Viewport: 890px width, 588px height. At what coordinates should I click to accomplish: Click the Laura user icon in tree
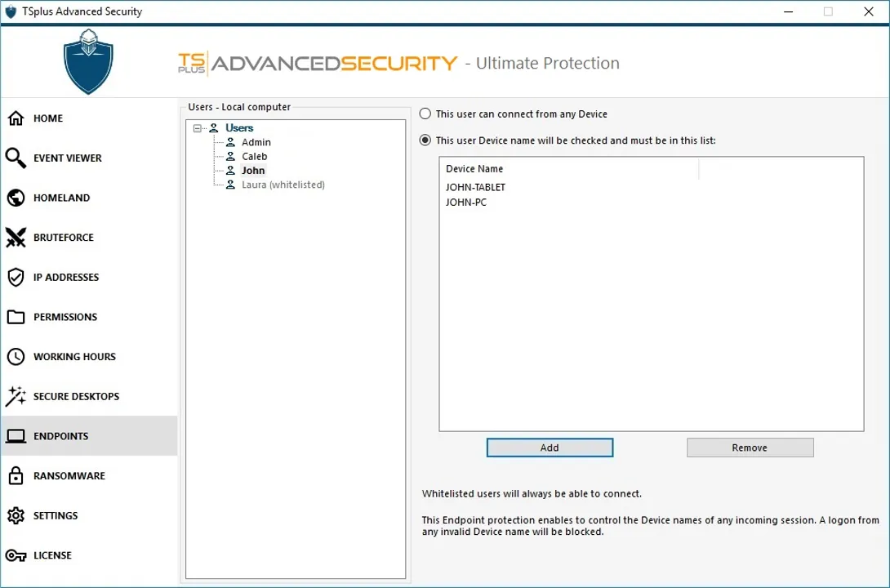(230, 185)
